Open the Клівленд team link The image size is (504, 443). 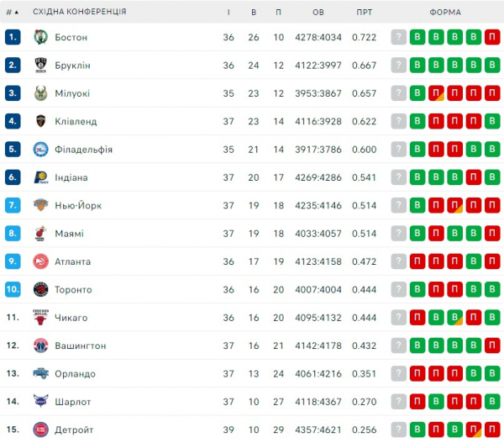tap(76, 121)
